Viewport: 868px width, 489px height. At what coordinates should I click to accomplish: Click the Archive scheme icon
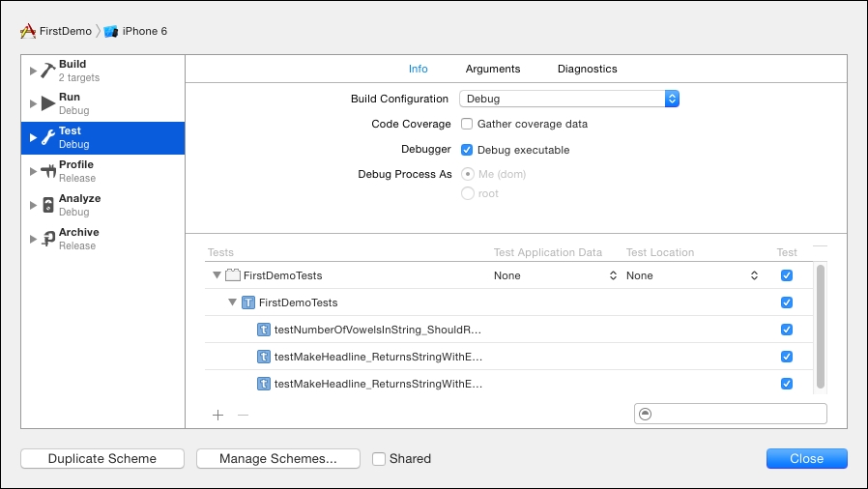(x=48, y=239)
